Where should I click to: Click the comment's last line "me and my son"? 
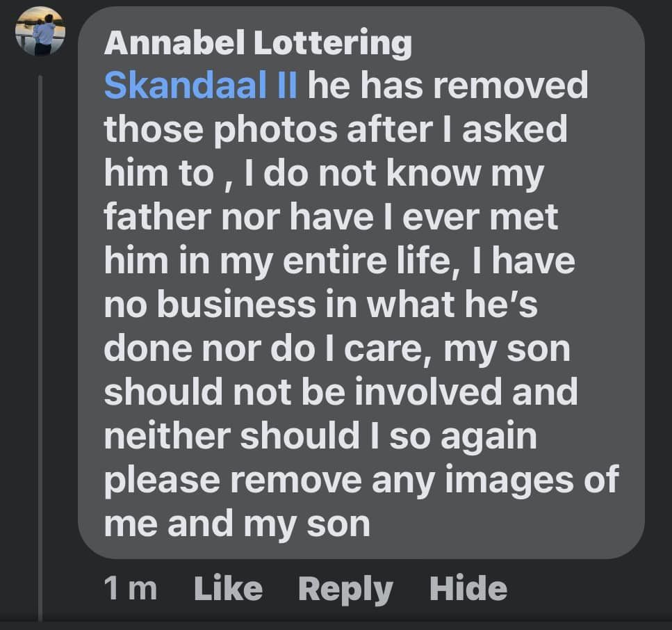coord(237,523)
